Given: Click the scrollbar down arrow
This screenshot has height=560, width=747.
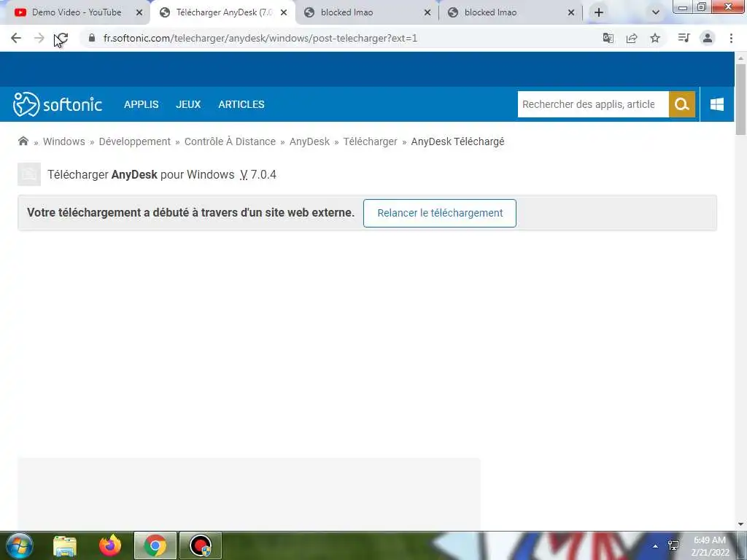Looking at the screenshot, I should click(740, 524).
